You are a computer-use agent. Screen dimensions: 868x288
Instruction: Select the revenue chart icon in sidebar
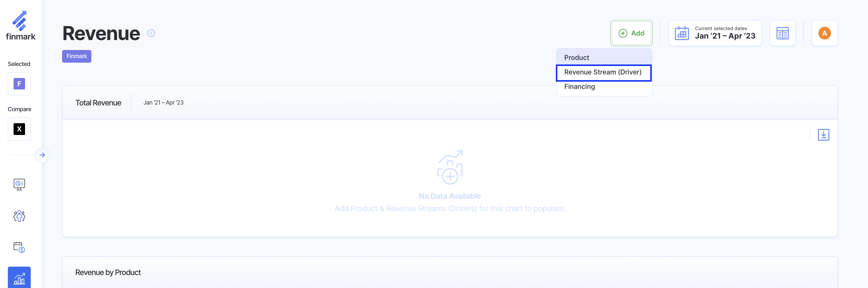[19, 278]
